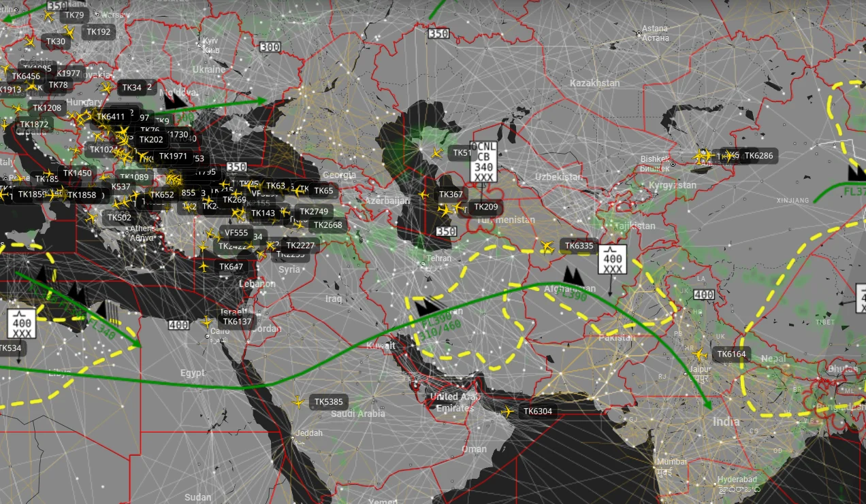
Task: Open flight label TK502
Action: point(119,218)
